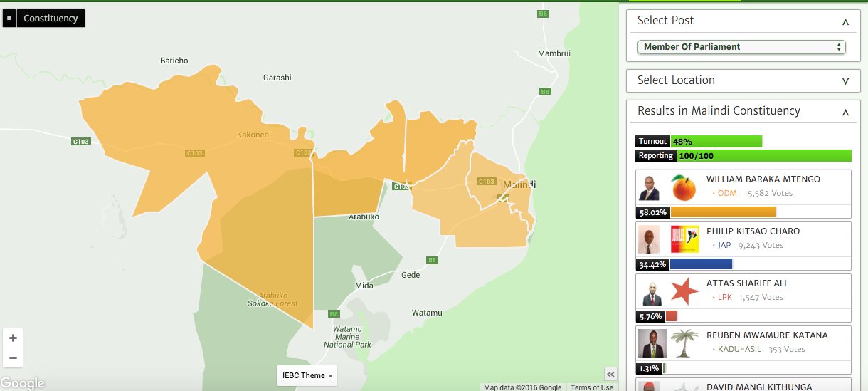Click the Kakoneni place label on map
Viewport: 868px width, 391px height.
253,135
